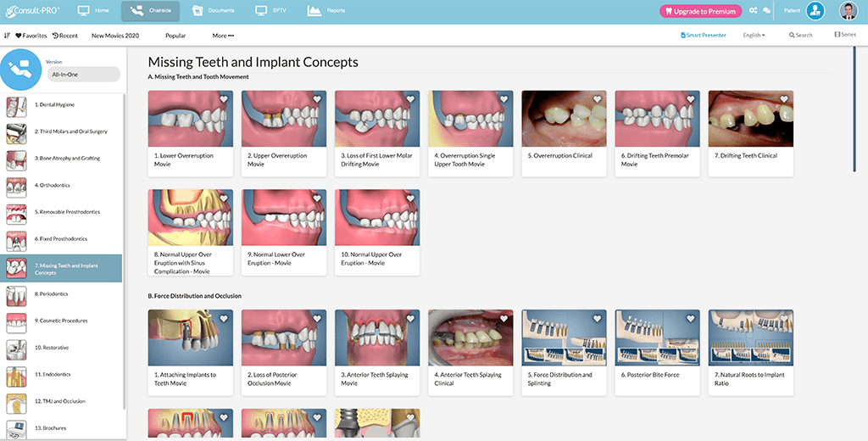Screen dimensions: 868x441
Task: Open the Smart Presenter link
Action: point(703,35)
